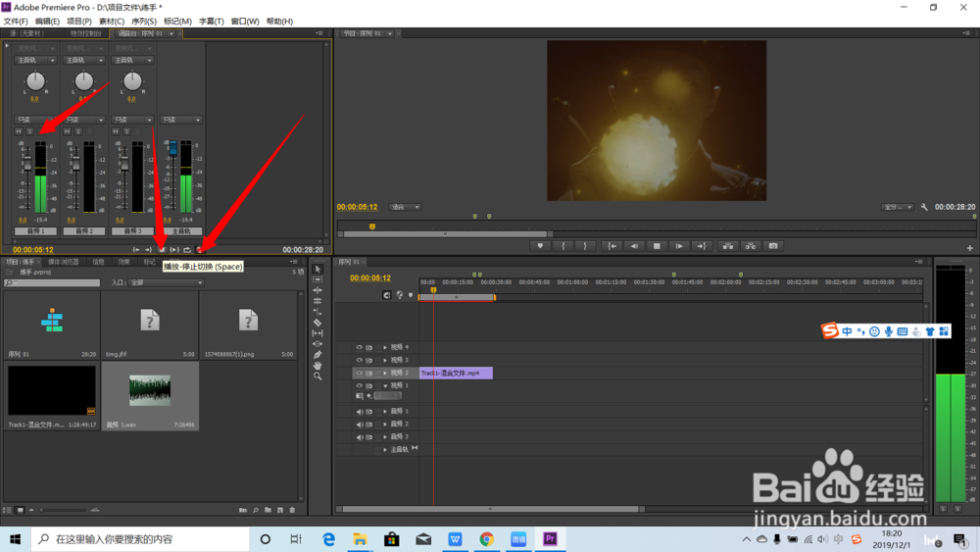
Task: Expand video track 3 in timeline
Action: pyautogui.click(x=385, y=360)
